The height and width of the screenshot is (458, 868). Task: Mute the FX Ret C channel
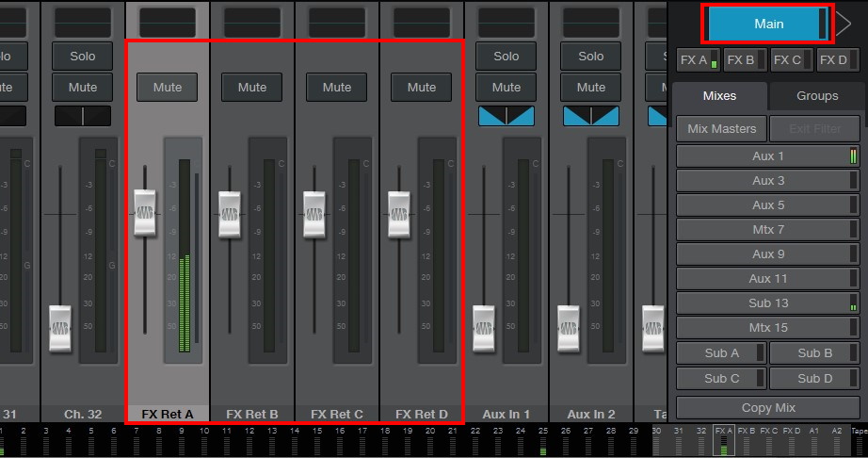point(337,87)
